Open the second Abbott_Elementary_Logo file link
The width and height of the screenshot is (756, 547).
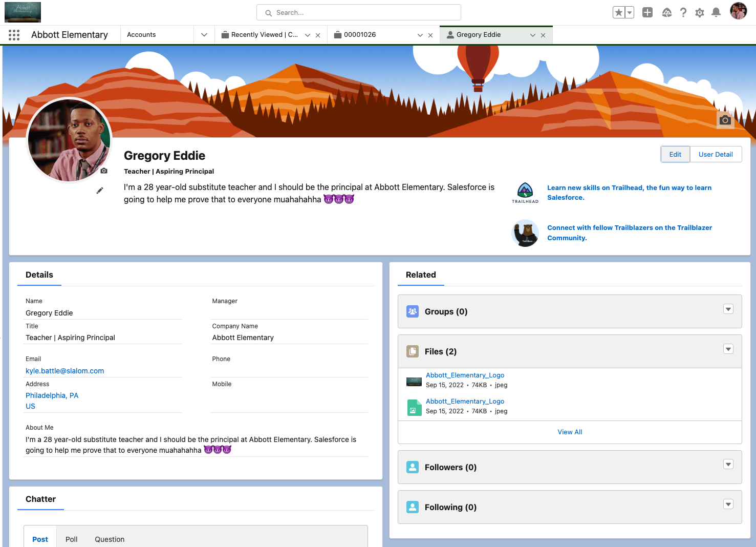click(x=465, y=402)
